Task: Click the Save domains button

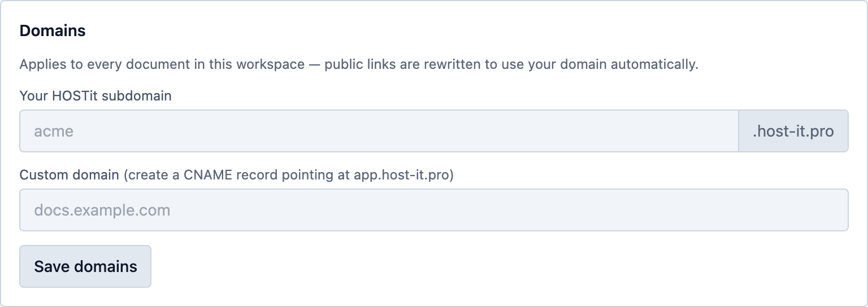Action: 85,266
